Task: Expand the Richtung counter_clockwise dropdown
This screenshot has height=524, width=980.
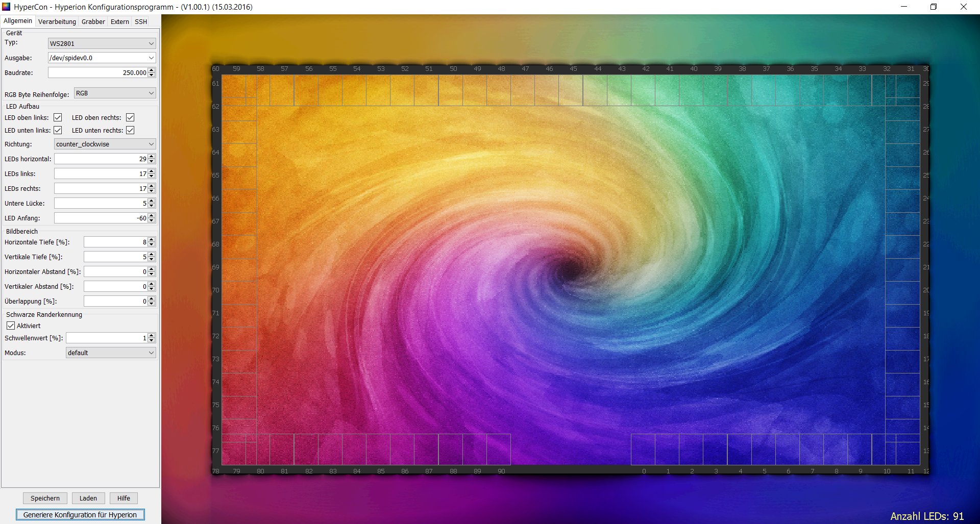Action: [x=105, y=144]
